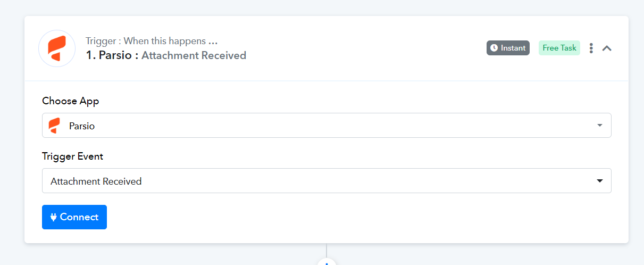
Task: Open the Trigger Event dropdown
Action: pyautogui.click(x=327, y=181)
